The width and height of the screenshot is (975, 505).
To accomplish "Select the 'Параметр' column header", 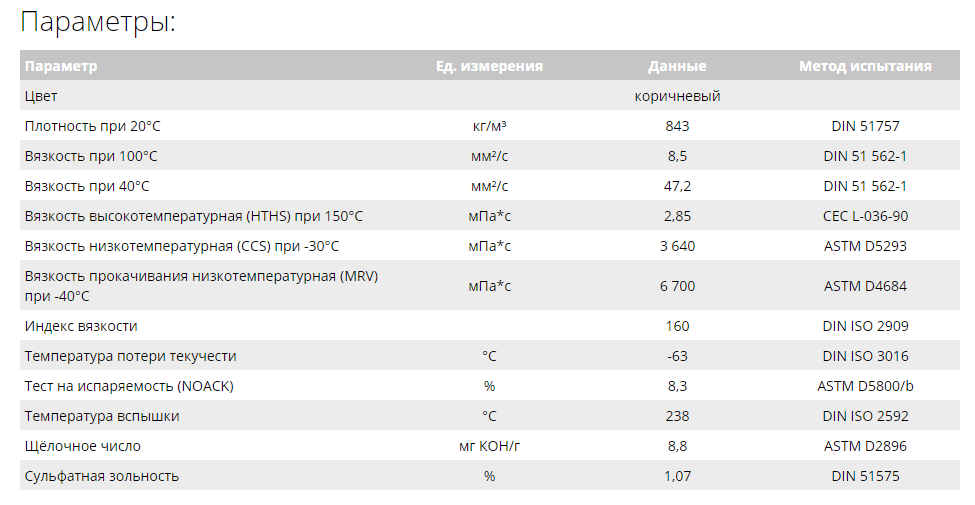I will (61, 66).
